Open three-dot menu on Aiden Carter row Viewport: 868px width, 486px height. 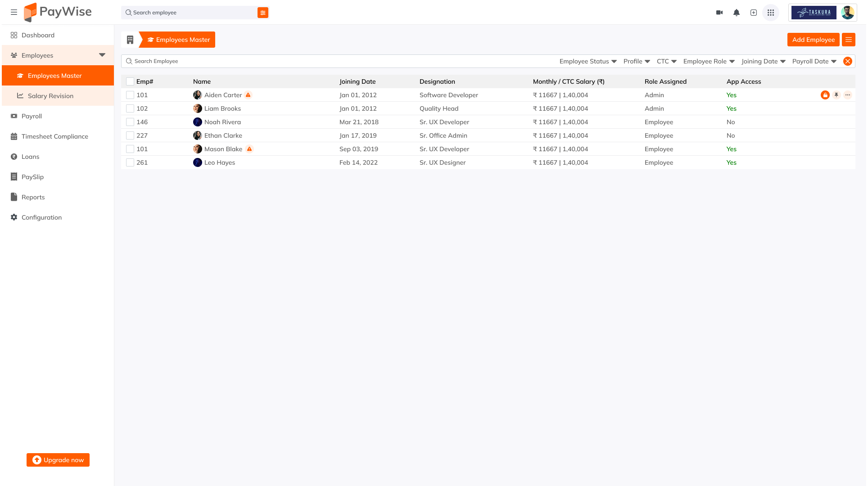coord(848,95)
